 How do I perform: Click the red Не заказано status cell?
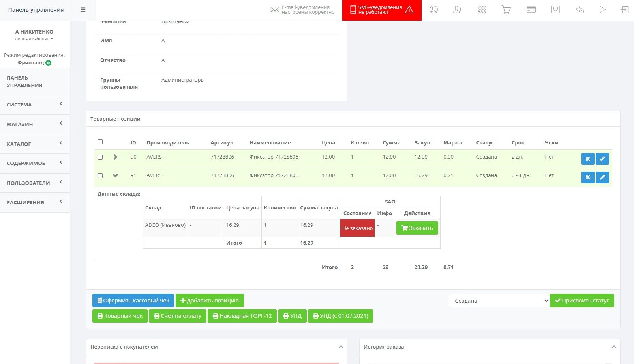[357, 228]
